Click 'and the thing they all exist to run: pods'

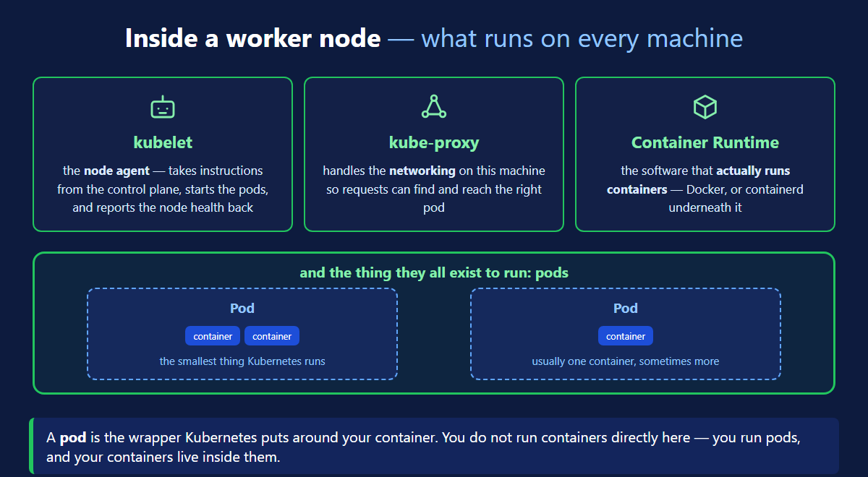tap(434, 273)
